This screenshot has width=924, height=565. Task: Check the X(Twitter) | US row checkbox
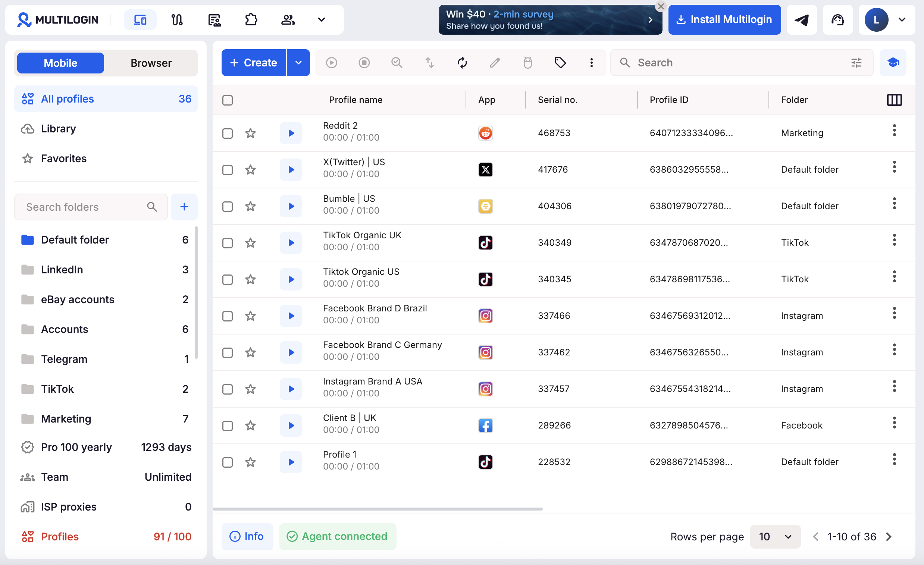(x=227, y=170)
